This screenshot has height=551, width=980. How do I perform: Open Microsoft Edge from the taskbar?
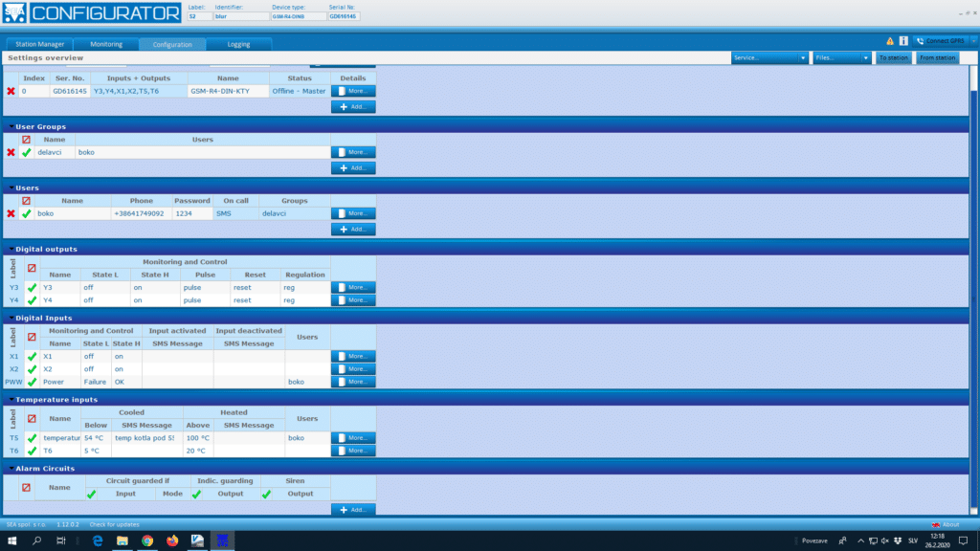pos(98,541)
